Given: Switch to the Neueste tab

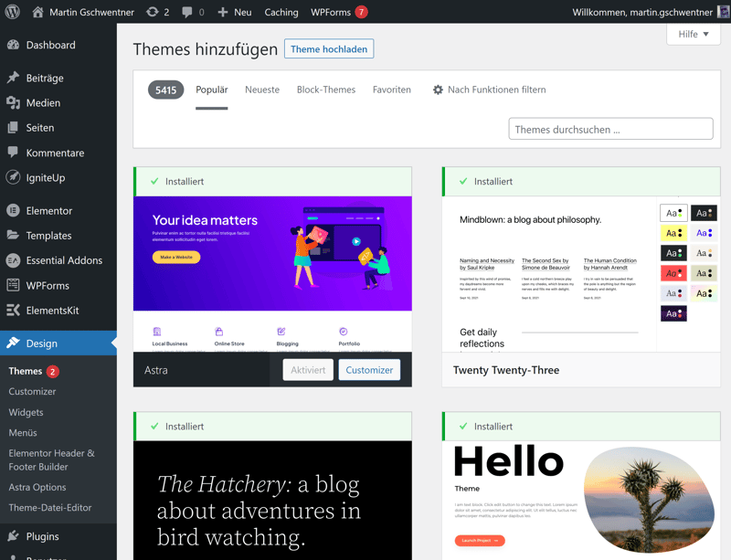Looking at the screenshot, I should pos(262,90).
